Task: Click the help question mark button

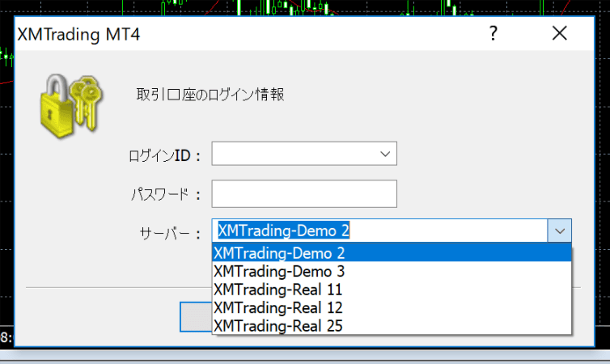Action: tap(493, 33)
